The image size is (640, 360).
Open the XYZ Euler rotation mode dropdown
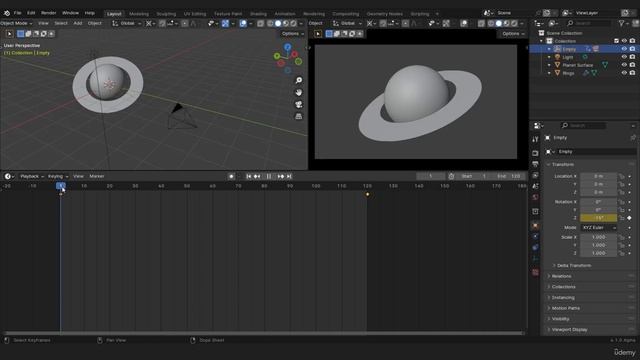[x=598, y=227]
